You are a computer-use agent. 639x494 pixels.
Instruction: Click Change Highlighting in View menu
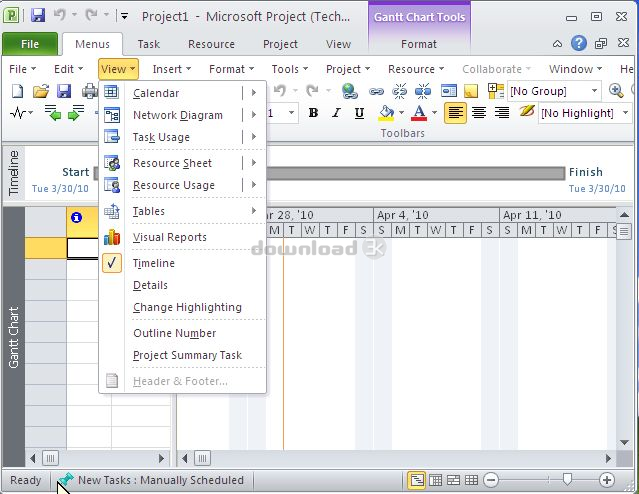(x=183, y=307)
